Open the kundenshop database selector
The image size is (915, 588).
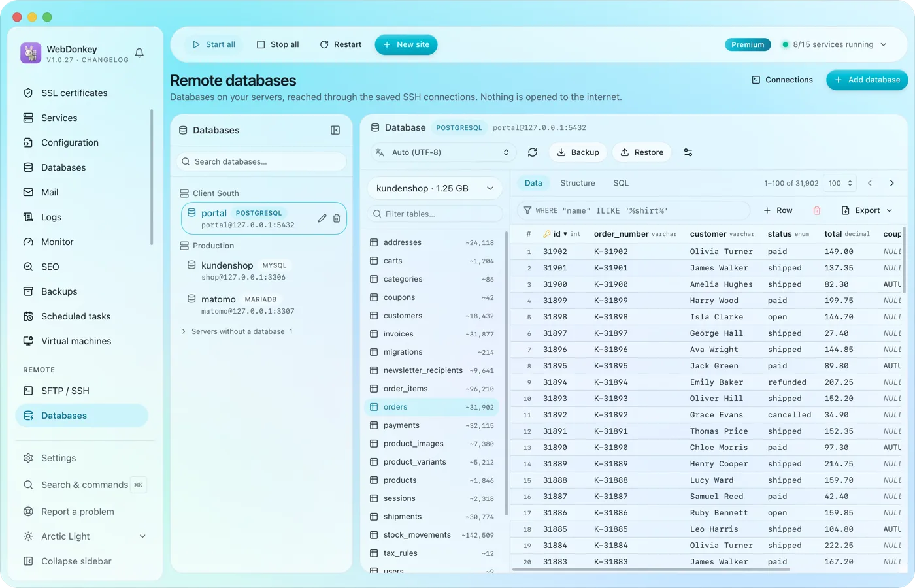(435, 188)
